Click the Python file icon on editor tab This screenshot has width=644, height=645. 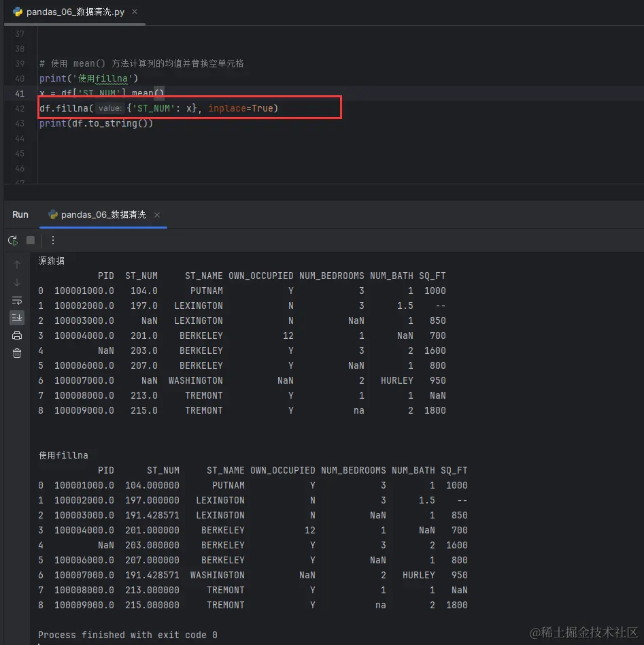click(x=18, y=12)
